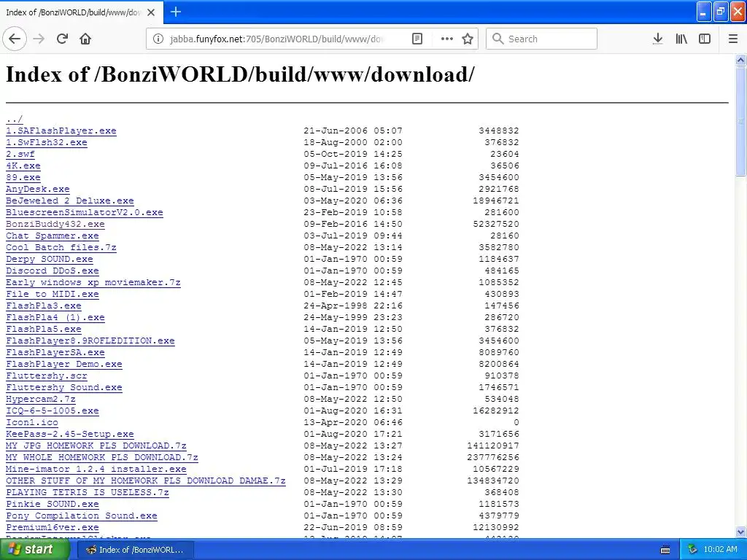The image size is (747, 560).
Task: Bookmark this page with the star
Action: pos(468,39)
